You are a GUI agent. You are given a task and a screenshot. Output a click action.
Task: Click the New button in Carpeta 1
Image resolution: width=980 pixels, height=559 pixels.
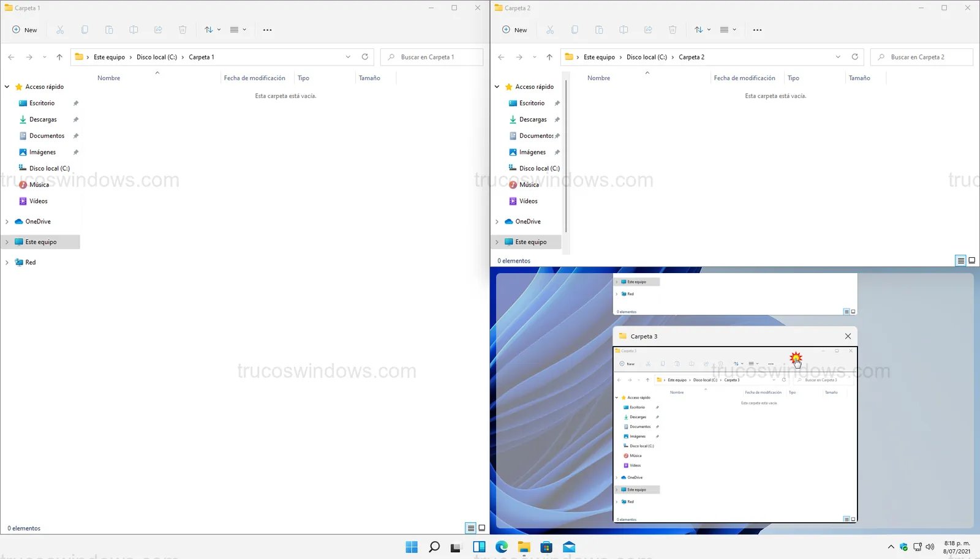point(24,30)
